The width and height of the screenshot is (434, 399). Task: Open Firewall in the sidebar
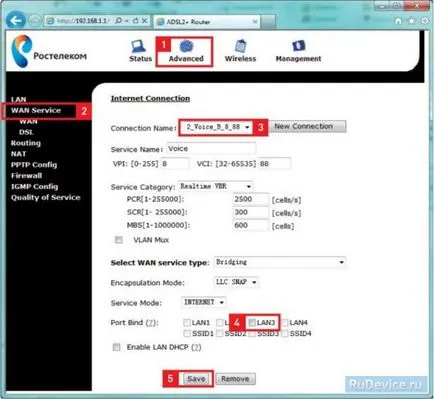26,175
